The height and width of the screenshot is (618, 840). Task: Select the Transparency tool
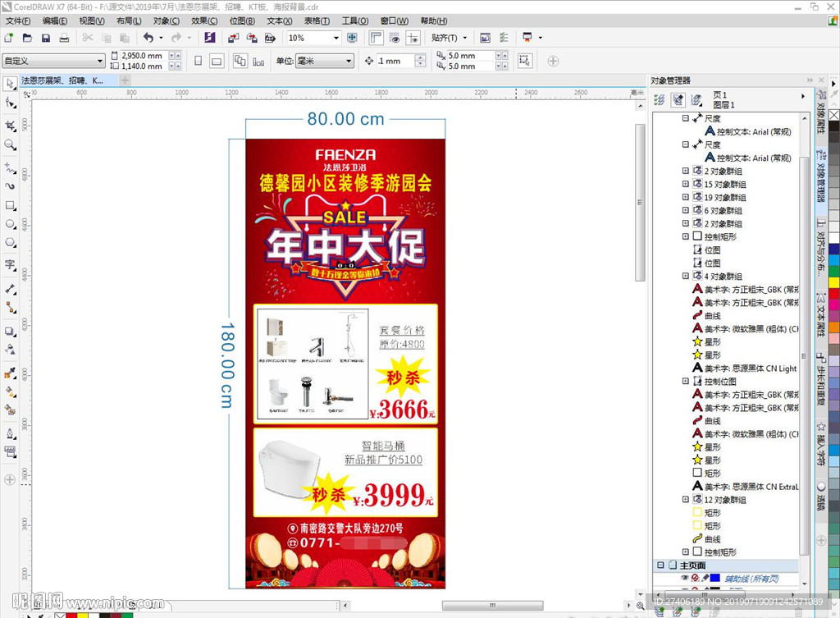10,350
